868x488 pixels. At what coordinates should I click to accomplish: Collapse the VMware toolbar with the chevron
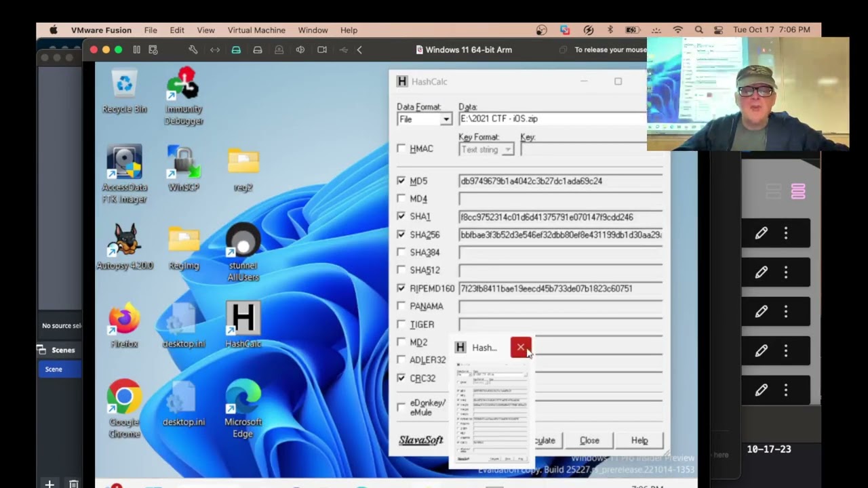[x=359, y=49]
